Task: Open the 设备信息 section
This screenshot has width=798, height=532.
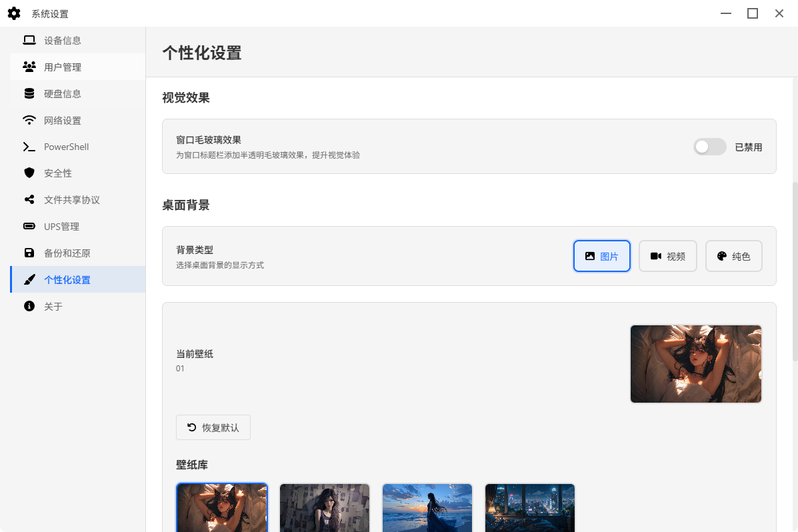Action: point(78,40)
